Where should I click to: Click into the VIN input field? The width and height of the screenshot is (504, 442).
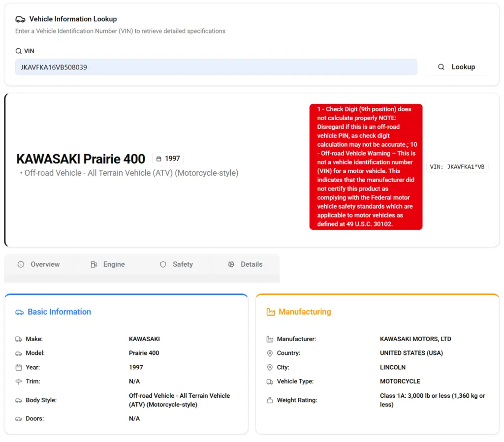[x=216, y=67]
